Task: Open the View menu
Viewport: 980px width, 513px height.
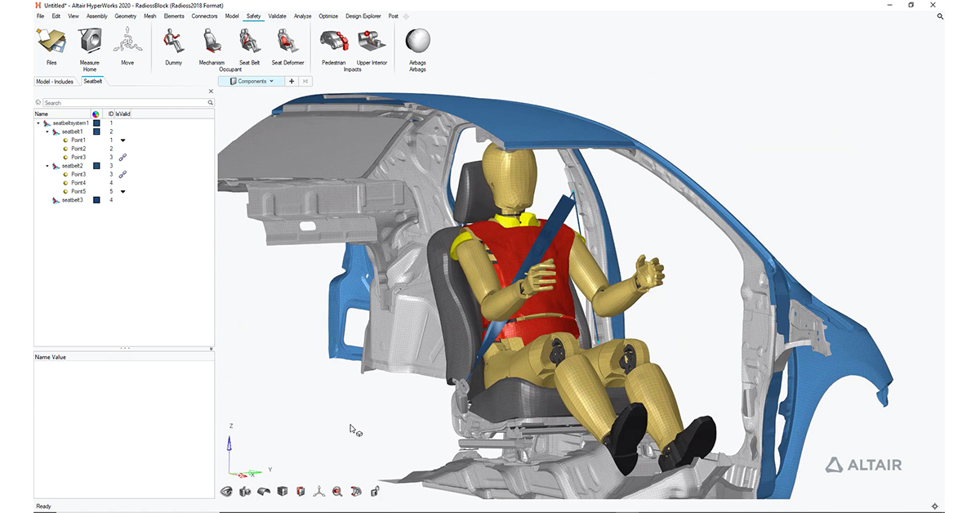Action: [73, 16]
